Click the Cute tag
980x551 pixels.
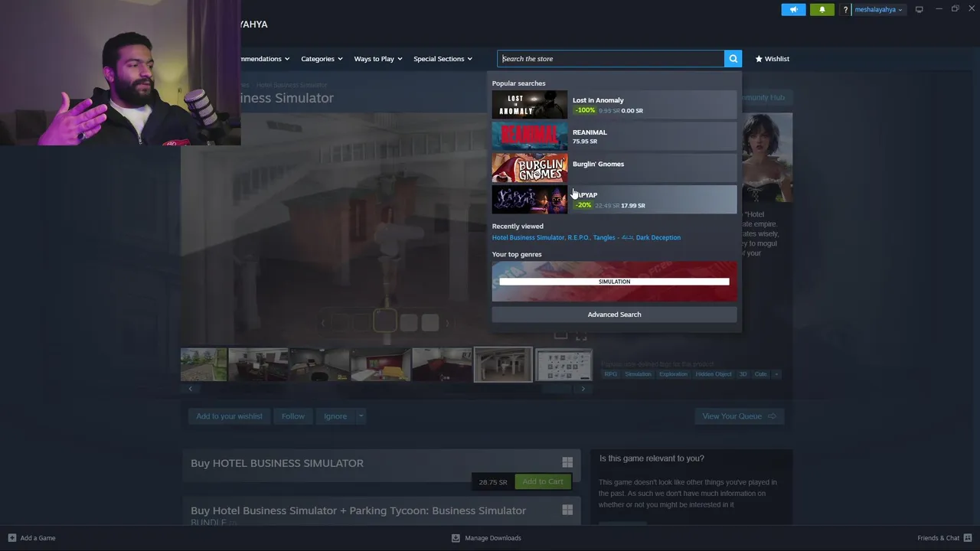point(760,374)
